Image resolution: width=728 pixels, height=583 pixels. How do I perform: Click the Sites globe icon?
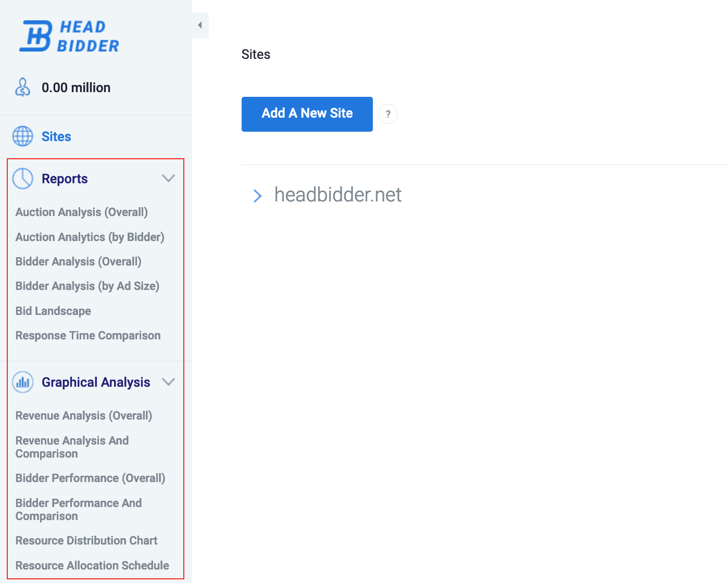(22, 136)
